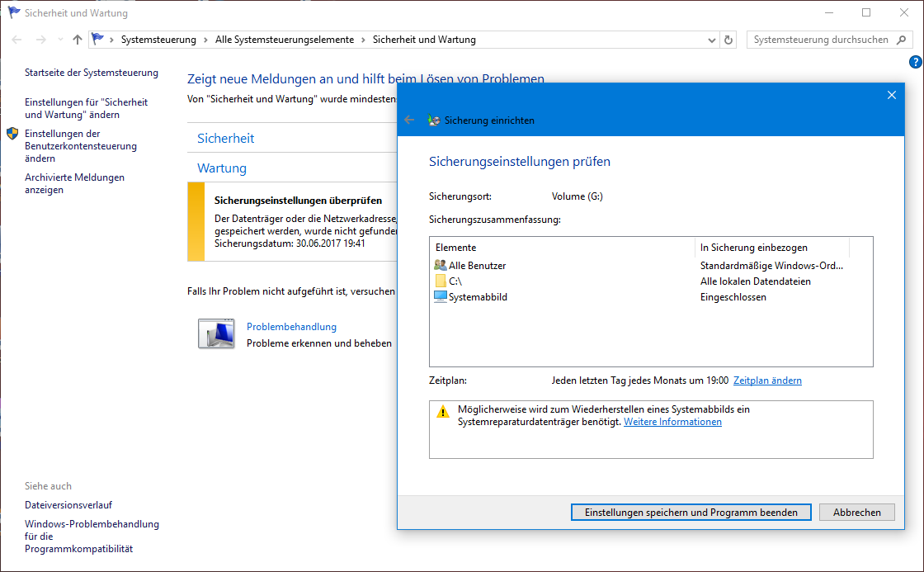Click the Volume (G:) backup location text
This screenshot has height=572, width=924.
click(577, 196)
